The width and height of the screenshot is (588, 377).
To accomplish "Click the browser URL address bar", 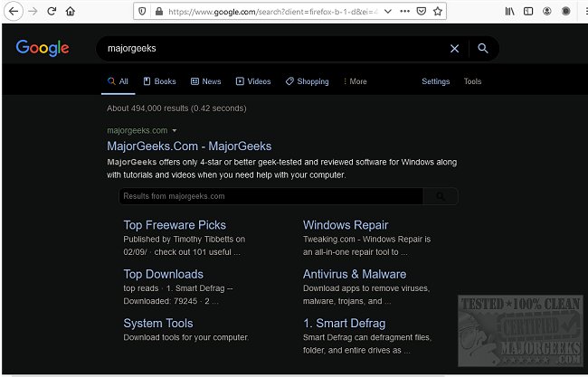I will pos(273,12).
